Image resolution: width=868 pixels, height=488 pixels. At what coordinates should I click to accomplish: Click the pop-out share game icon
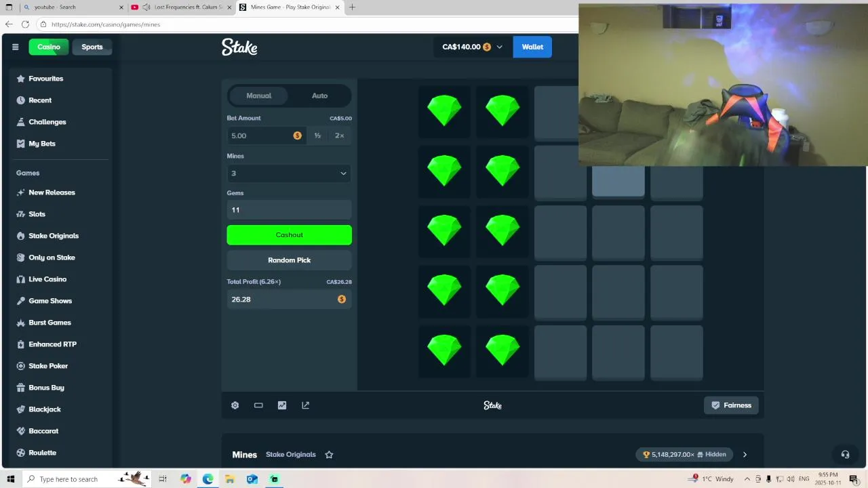(x=305, y=405)
